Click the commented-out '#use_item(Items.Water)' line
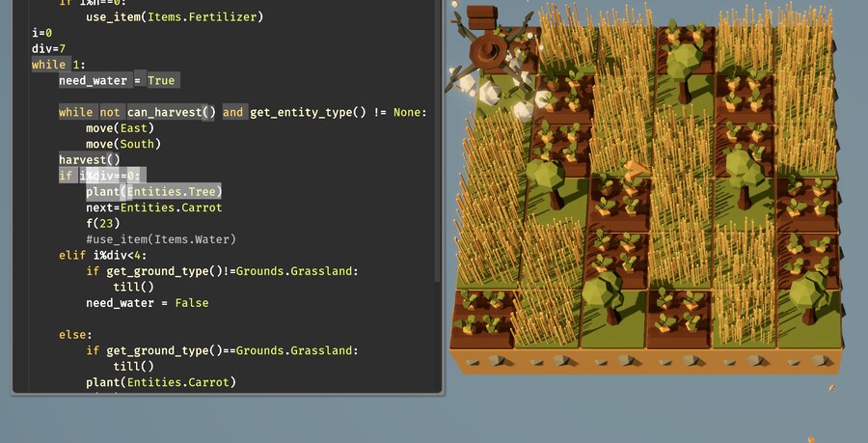The image size is (868, 443). pyautogui.click(x=160, y=239)
